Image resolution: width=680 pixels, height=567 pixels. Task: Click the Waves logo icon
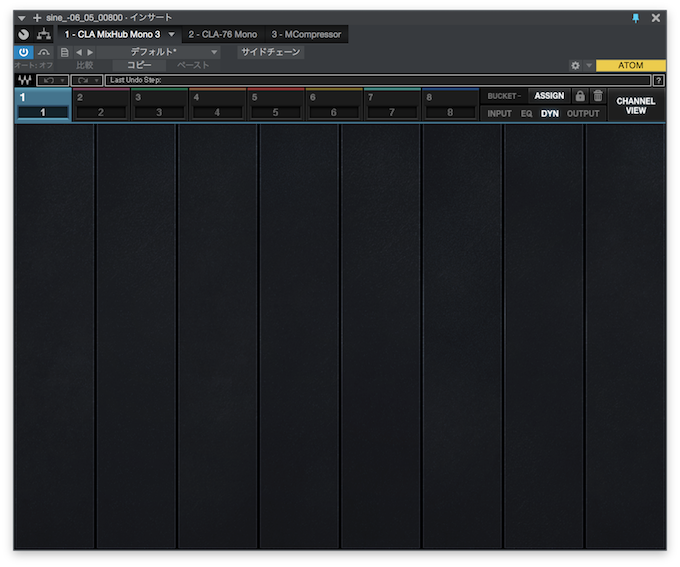coord(25,80)
